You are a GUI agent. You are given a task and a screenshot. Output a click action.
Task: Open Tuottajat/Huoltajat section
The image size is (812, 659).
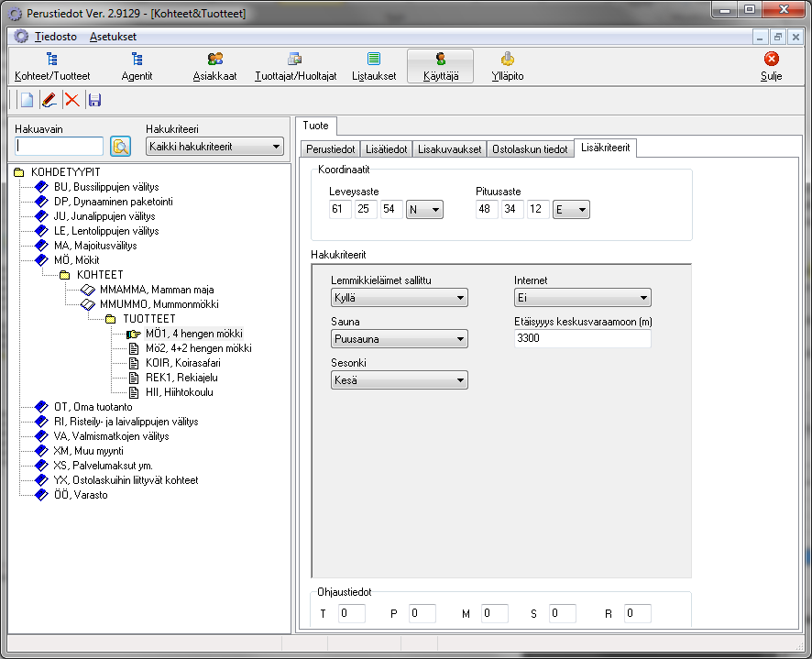296,66
